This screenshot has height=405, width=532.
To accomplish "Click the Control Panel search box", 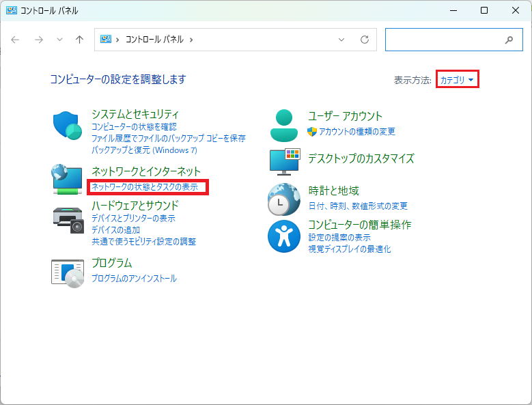I will click(444, 40).
